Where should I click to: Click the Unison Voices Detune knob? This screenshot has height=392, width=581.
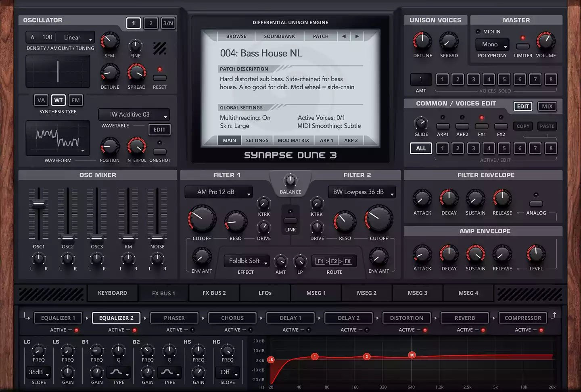click(422, 41)
